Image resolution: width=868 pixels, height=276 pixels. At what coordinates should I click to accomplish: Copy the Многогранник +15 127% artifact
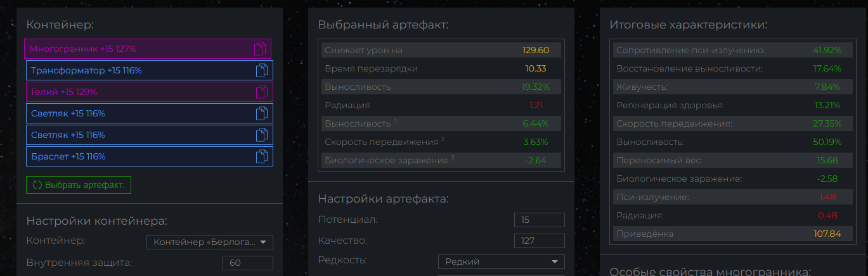(259, 49)
